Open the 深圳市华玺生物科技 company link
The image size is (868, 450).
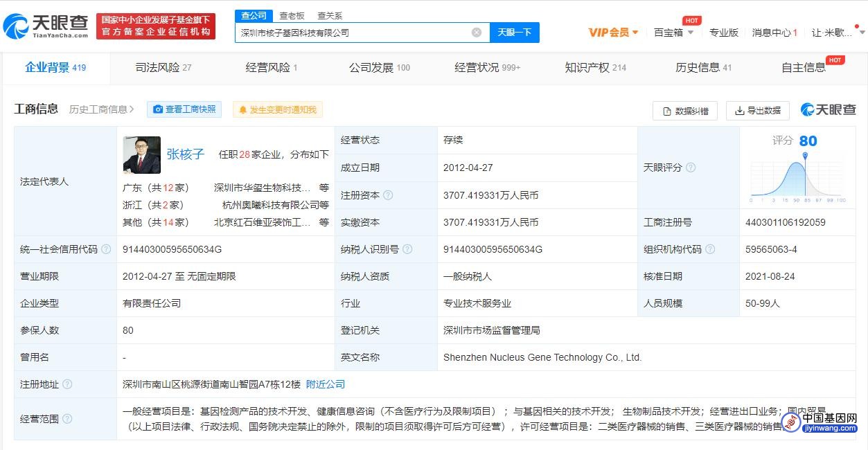click(262, 188)
